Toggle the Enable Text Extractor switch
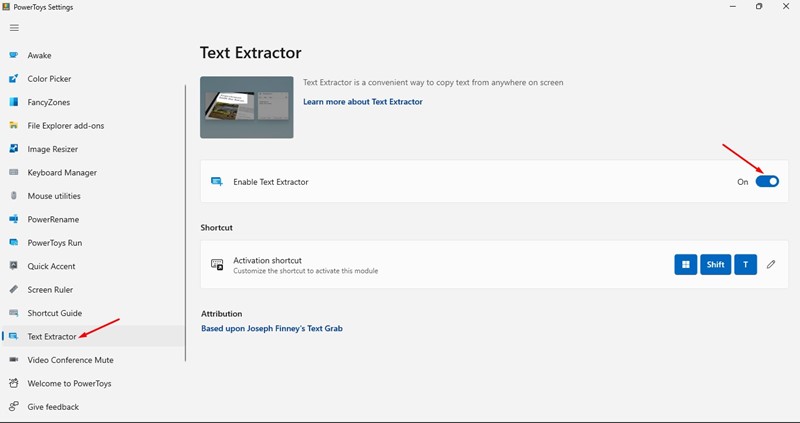The height and width of the screenshot is (423, 800). [x=767, y=182]
